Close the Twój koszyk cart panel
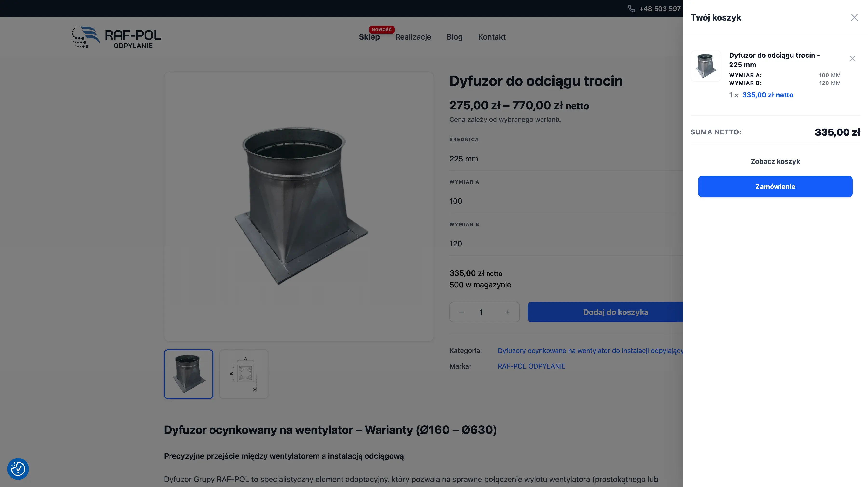 click(854, 17)
